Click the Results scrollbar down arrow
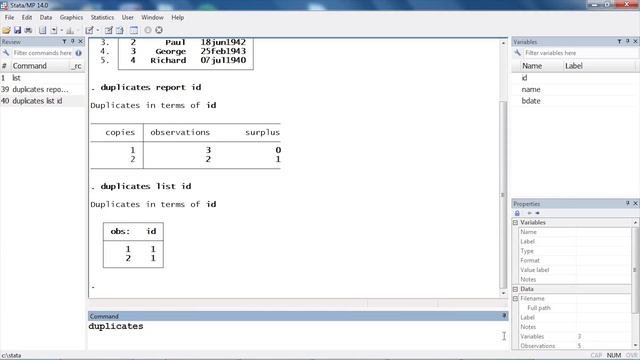 click(x=503, y=293)
